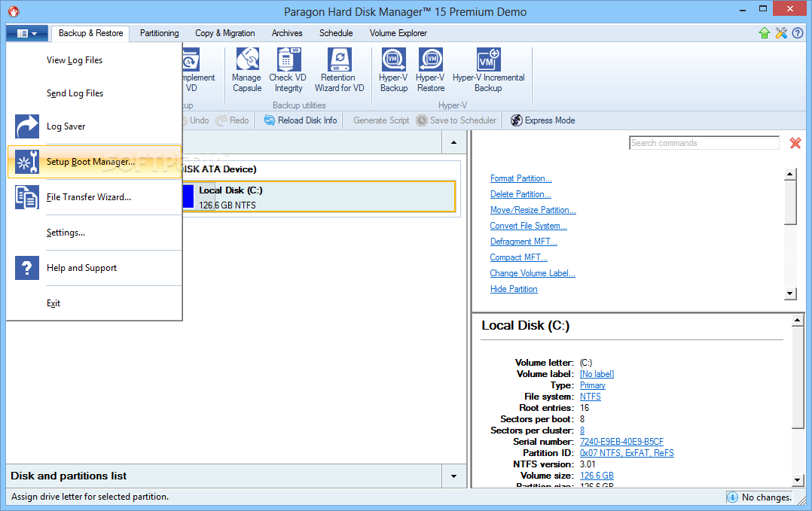Image resolution: width=812 pixels, height=511 pixels.
Task: Open Hyper-V Restore
Action: pyautogui.click(x=430, y=70)
